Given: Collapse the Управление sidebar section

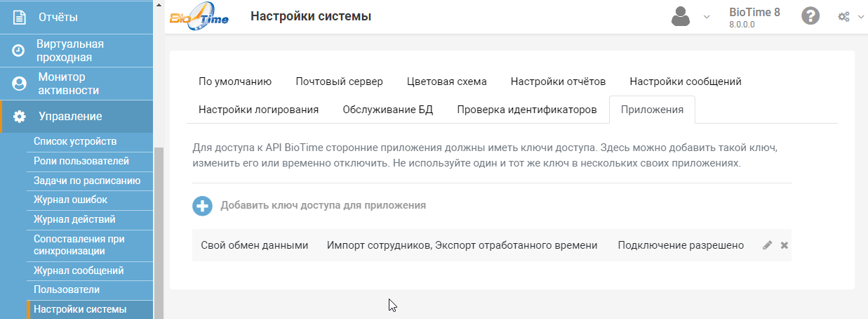Looking at the screenshot, I should [x=76, y=117].
